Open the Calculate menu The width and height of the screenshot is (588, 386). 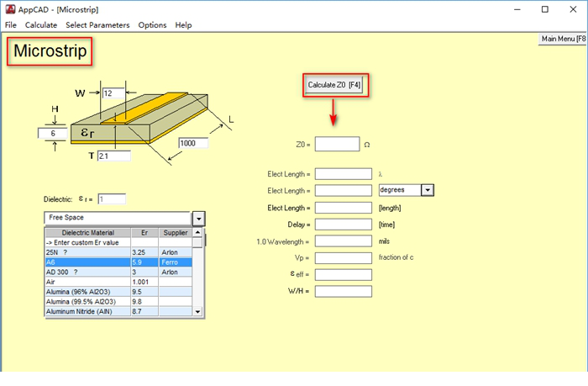41,25
